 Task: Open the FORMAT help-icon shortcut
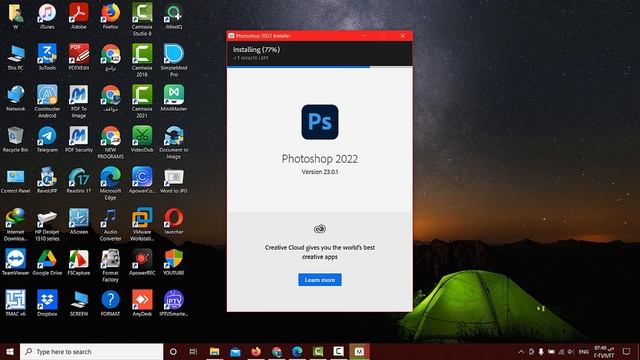[x=110, y=304]
